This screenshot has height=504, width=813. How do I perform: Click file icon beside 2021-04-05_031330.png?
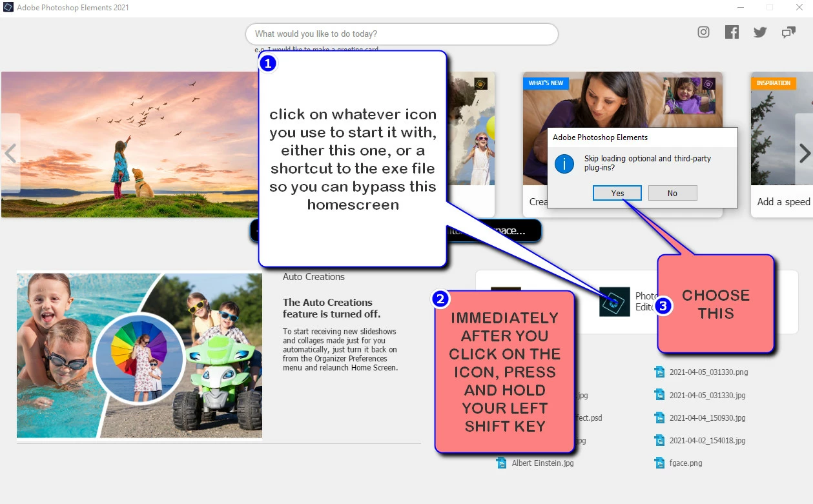click(659, 372)
